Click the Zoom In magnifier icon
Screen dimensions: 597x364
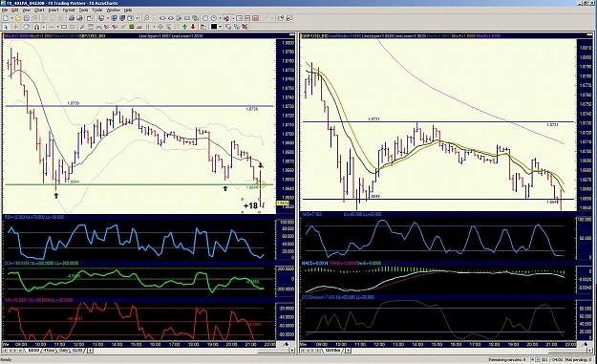pyautogui.click(x=146, y=18)
